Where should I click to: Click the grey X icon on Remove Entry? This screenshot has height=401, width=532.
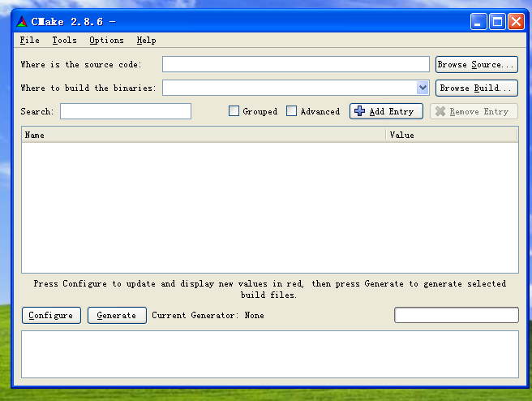(x=440, y=111)
